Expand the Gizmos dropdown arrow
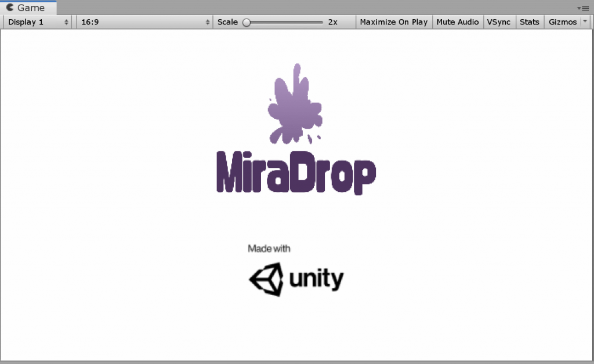Viewport: 594px width, 364px height. click(585, 22)
